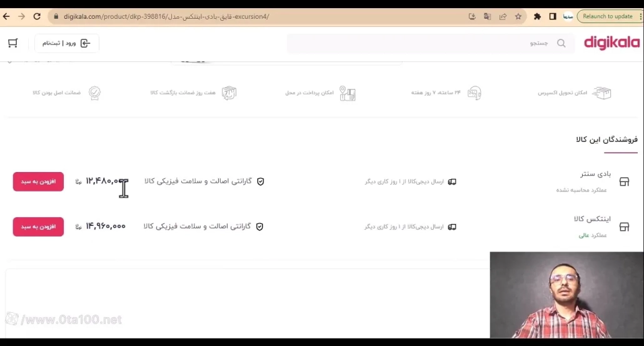Click the امکان پرداخت در محل icon
Viewport: 644px width, 346px height.
tap(348, 94)
